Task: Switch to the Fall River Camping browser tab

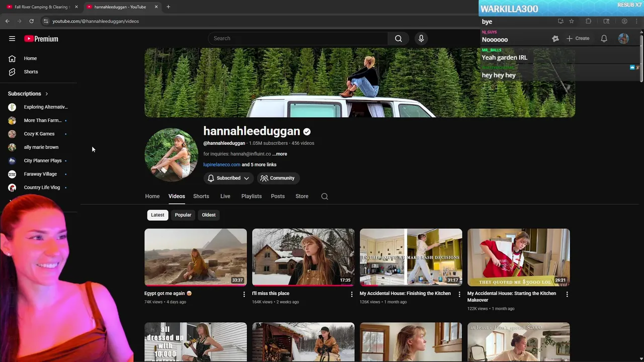Action: [x=42, y=7]
